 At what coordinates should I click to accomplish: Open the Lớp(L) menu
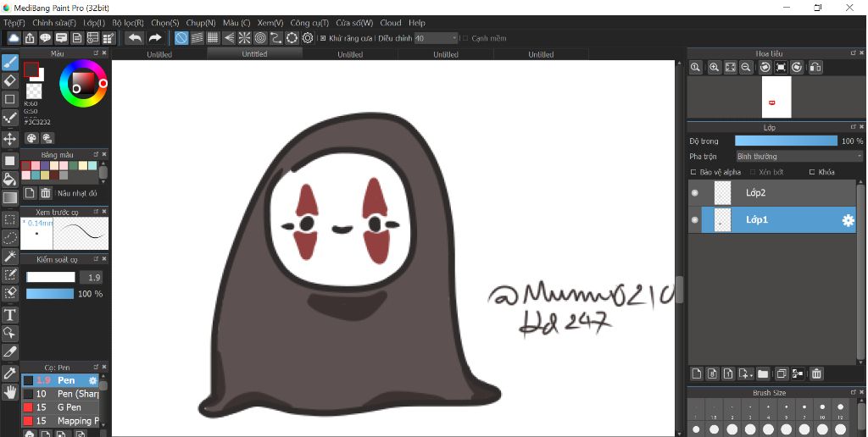pyautogui.click(x=94, y=23)
